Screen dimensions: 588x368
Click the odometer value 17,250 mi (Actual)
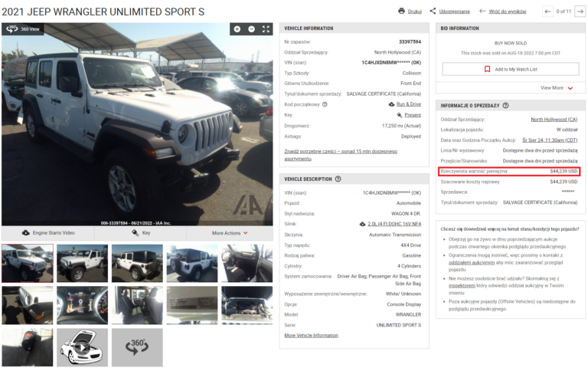tap(402, 126)
